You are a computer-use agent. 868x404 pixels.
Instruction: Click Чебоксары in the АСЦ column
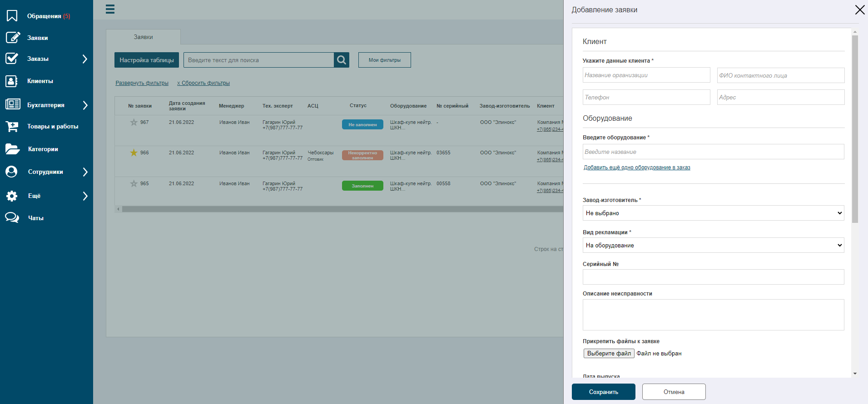pos(321,153)
